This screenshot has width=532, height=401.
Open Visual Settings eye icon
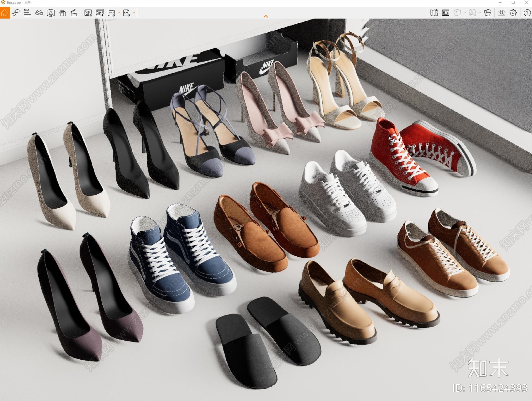click(x=501, y=13)
